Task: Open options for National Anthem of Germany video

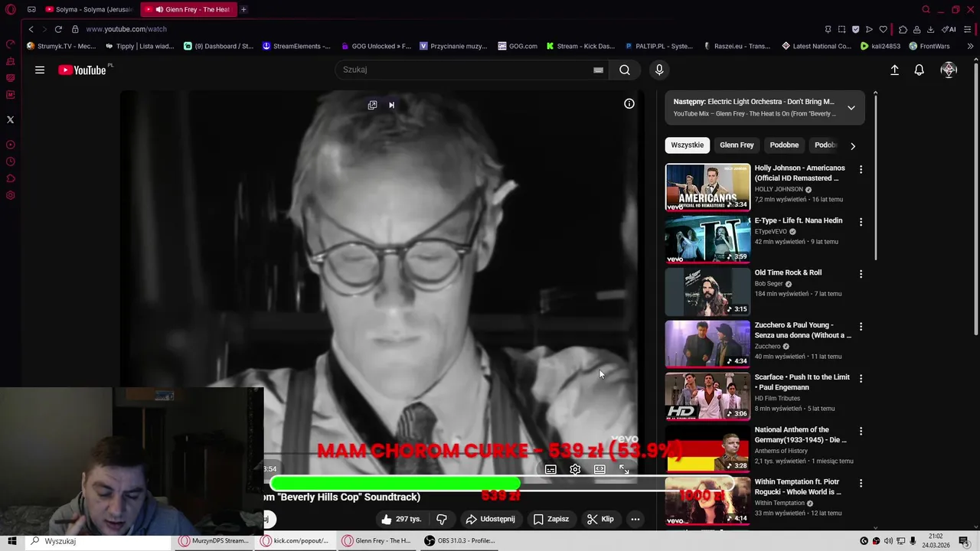Action: pos(861,431)
